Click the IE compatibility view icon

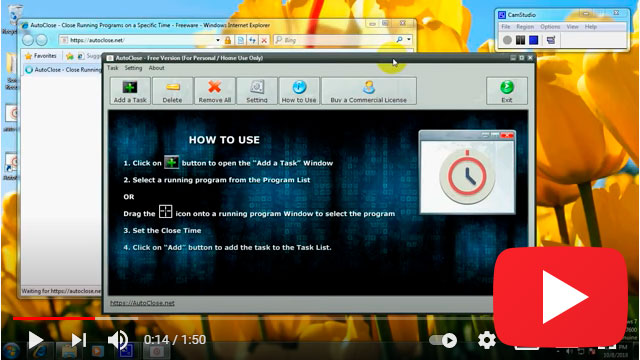pyautogui.click(x=240, y=40)
